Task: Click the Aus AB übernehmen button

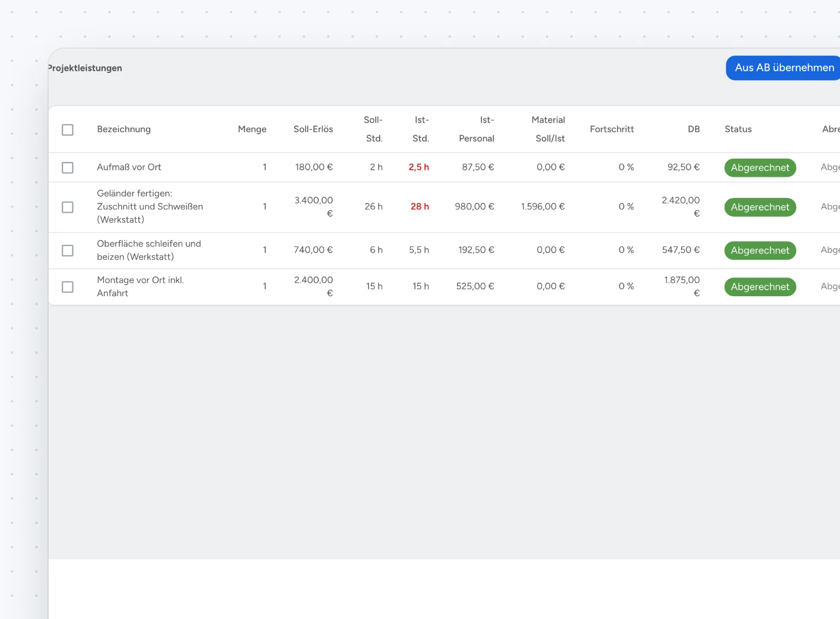Action: pyautogui.click(x=783, y=68)
